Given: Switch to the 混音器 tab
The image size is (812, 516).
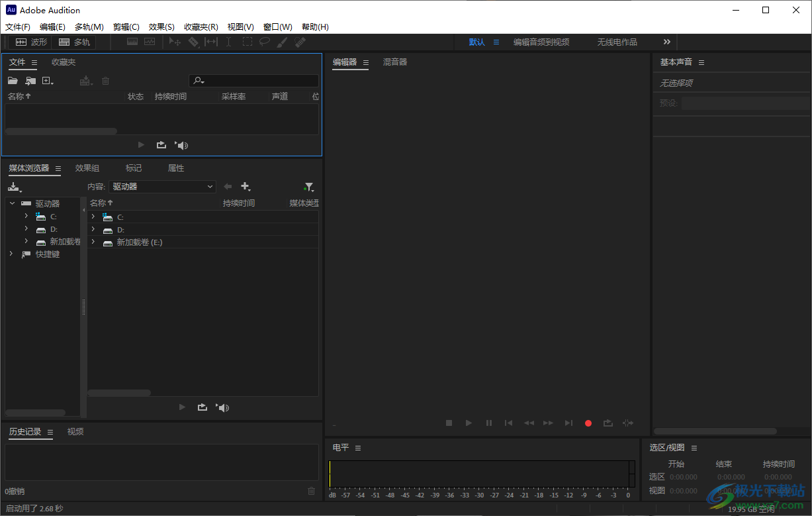Looking at the screenshot, I should [x=394, y=62].
